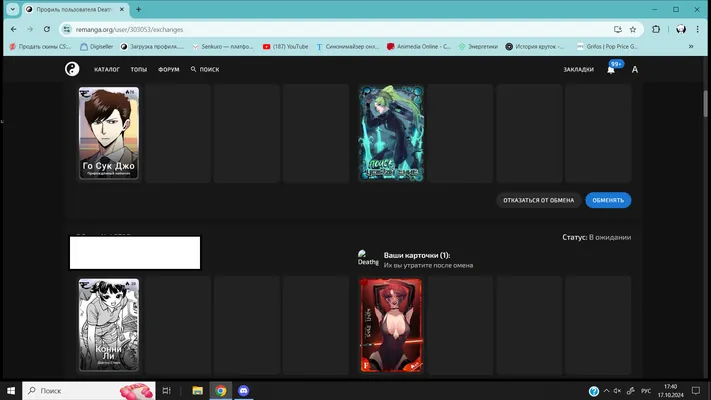
Task: Open the Энергетики bookmark
Action: pos(478,46)
